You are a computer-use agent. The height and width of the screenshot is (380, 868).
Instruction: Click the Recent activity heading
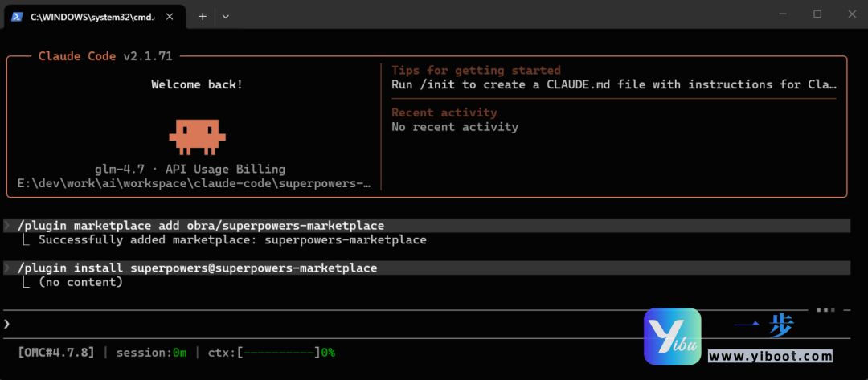(x=444, y=112)
